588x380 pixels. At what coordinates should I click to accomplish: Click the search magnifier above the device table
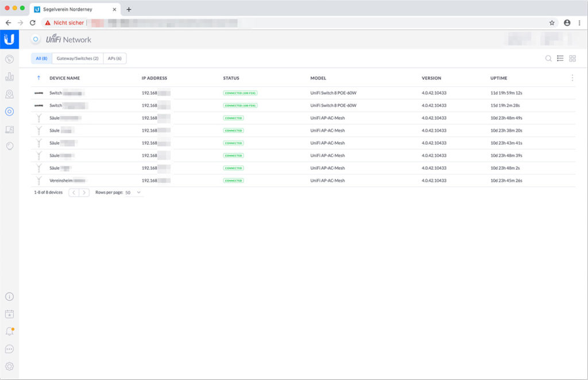[x=548, y=58]
